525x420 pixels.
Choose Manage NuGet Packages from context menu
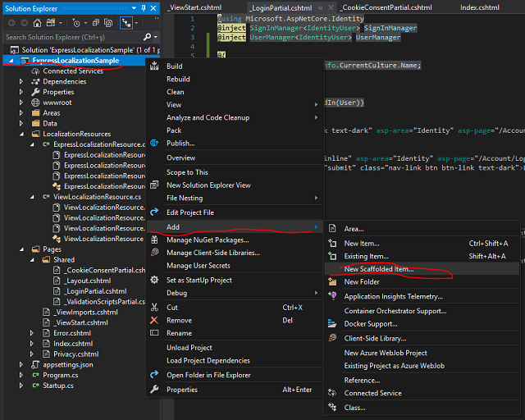point(208,240)
